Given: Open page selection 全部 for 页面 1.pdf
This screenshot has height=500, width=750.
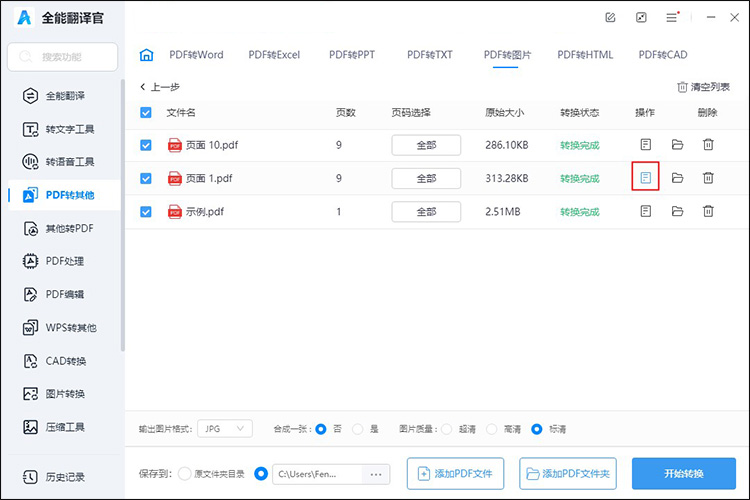Looking at the screenshot, I should click(x=426, y=178).
